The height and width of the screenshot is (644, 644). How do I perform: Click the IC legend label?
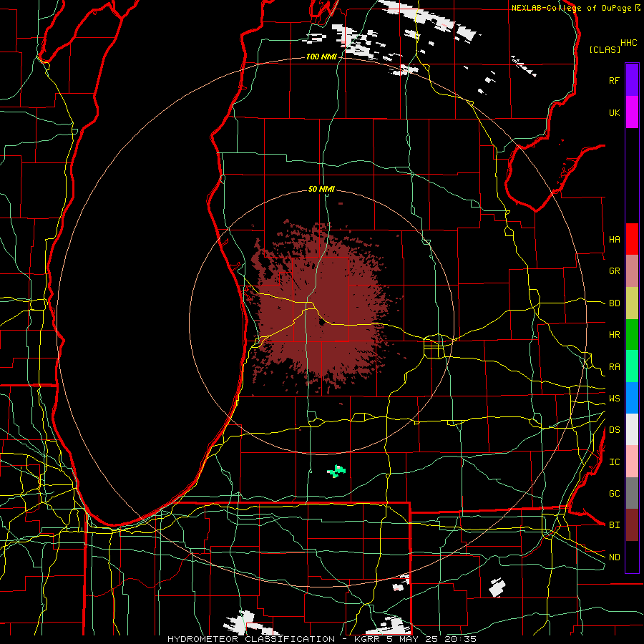614,462
